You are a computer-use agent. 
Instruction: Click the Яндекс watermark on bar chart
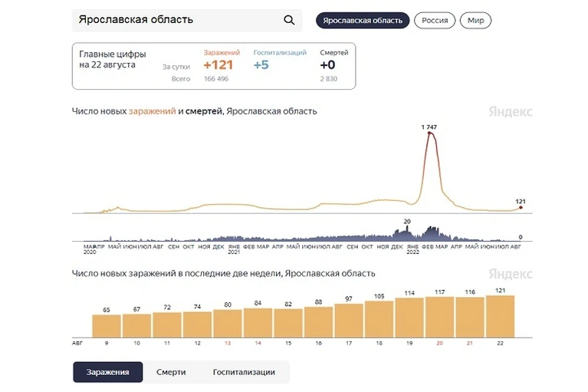[x=511, y=274]
